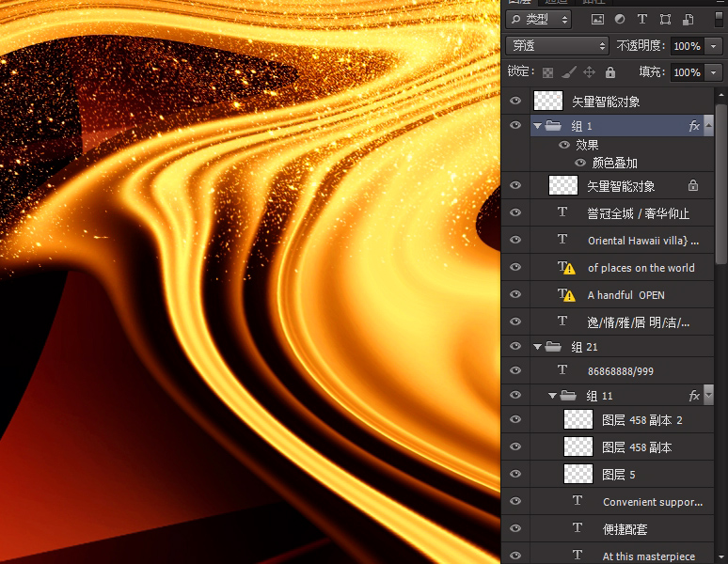Click folder icon of 组 21
The height and width of the screenshot is (564, 728).
[553, 347]
